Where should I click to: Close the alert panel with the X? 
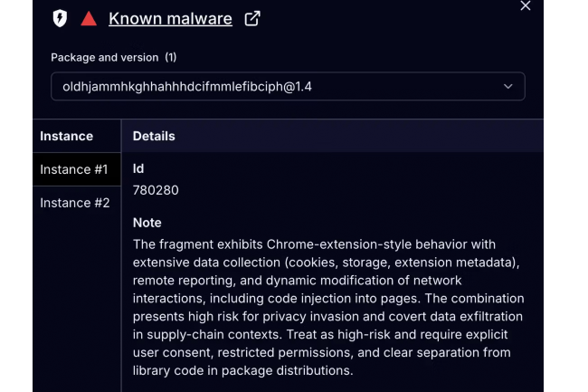click(526, 6)
